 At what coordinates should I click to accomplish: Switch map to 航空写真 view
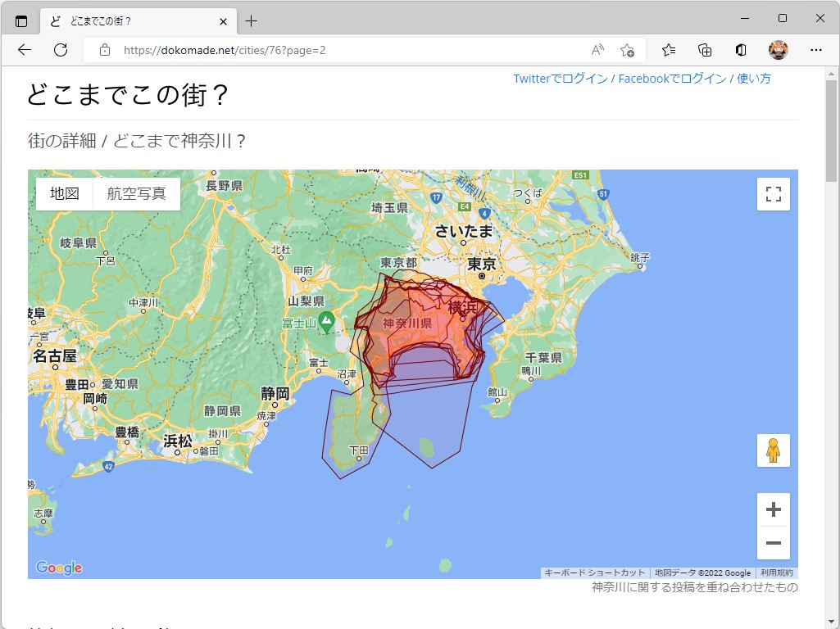[136, 194]
